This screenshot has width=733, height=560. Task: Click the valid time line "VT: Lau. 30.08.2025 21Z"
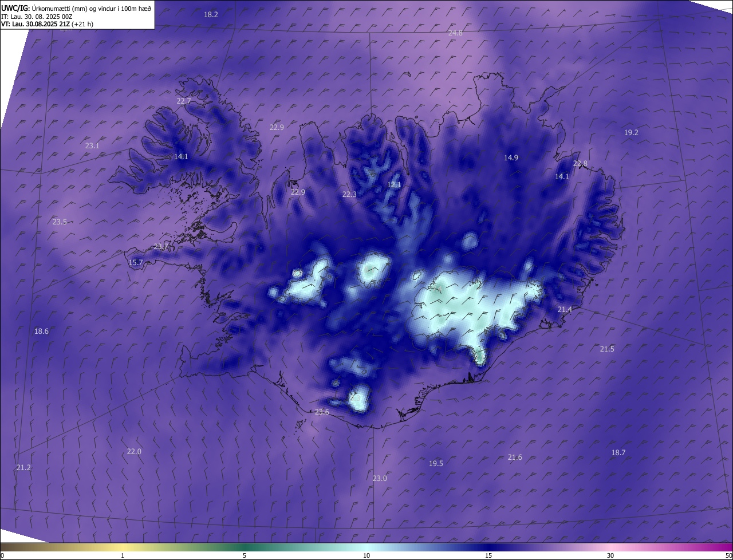pyautogui.click(x=47, y=24)
